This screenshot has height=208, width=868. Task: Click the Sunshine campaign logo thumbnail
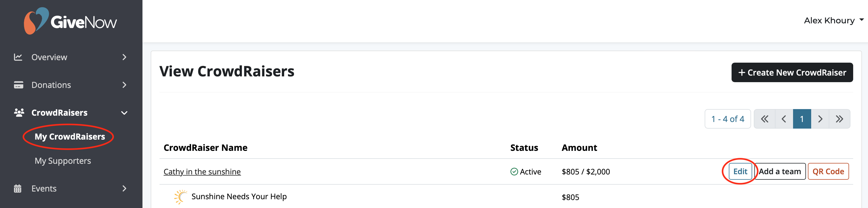tap(181, 197)
